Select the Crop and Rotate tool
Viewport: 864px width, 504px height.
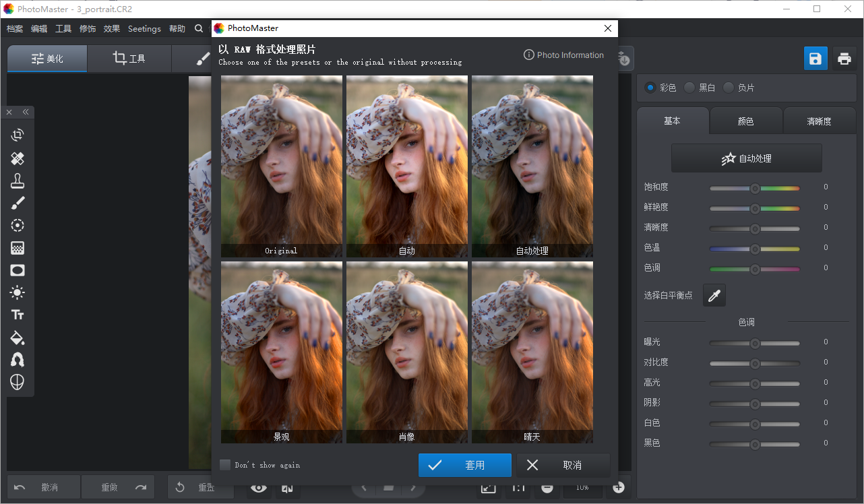pyautogui.click(x=18, y=134)
